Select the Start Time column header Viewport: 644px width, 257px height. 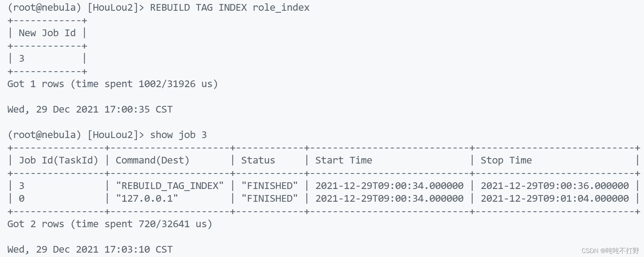coord(343,160)
